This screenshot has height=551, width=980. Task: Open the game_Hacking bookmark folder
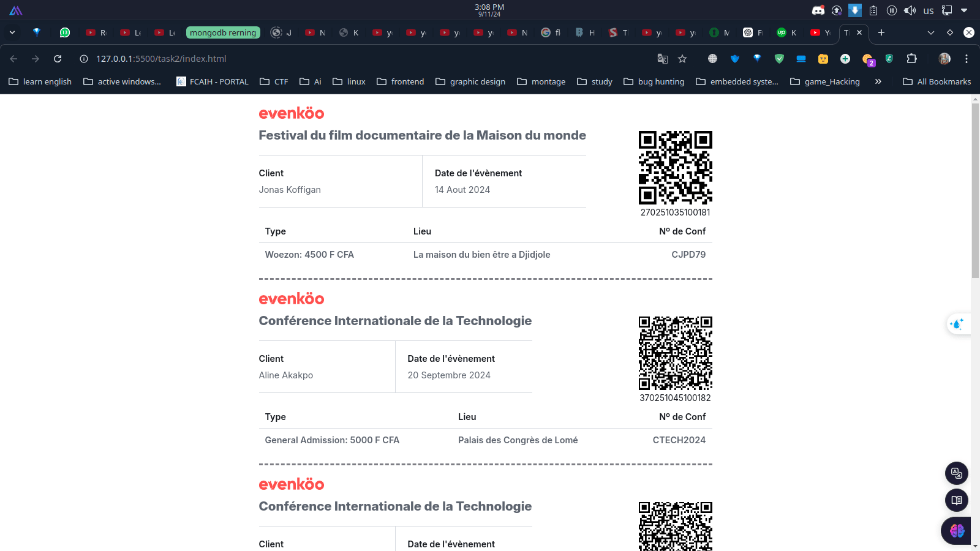tap(825, 81)
